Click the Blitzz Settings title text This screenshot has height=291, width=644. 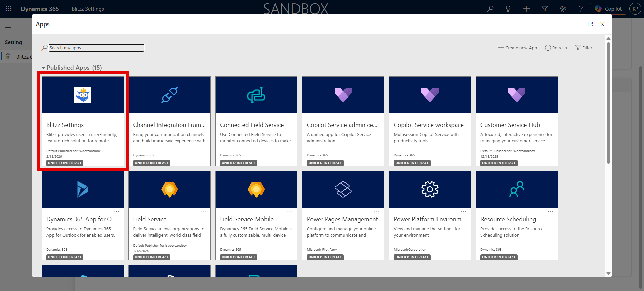65,125
